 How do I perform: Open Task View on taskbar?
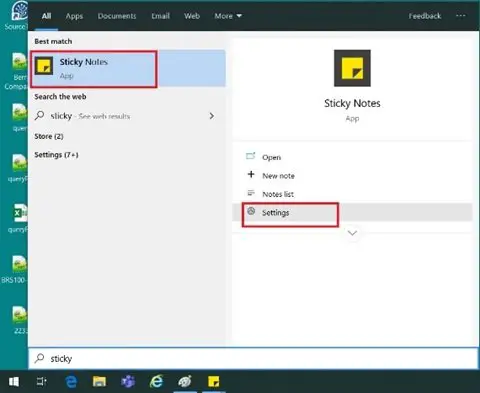pos(42,381)
